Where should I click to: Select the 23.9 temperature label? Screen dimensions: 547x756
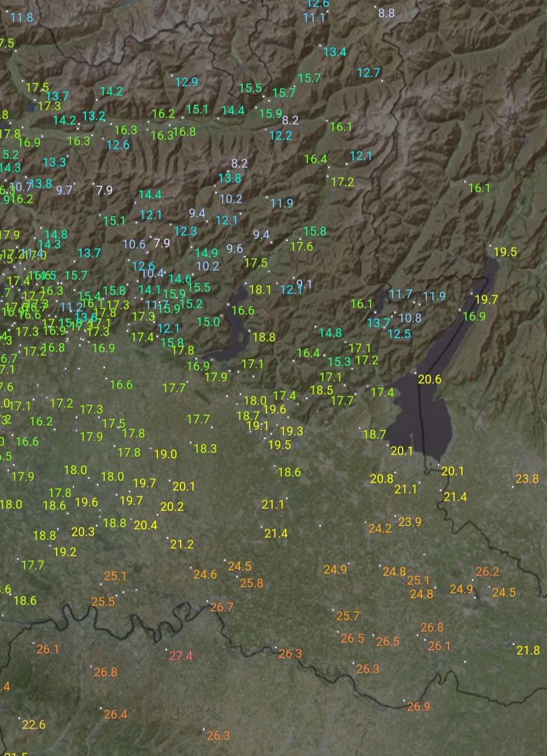pos(410,522)
